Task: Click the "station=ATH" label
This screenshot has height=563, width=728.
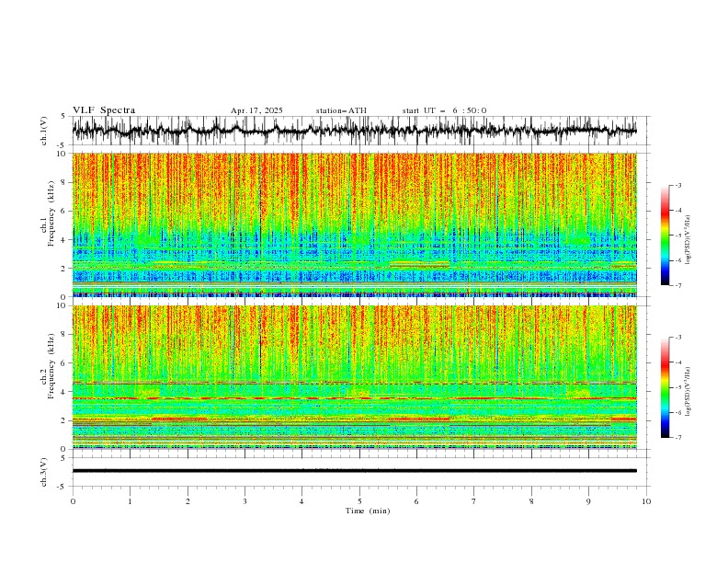Action: tap(341, 110)
